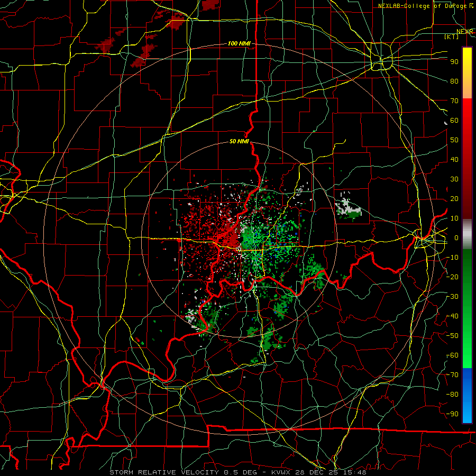Image resolution: width=476 pixels, height=476 pixels.
Task: Click the positive 20 knot scale label
Action: pyautogui.click(x=454, y=199)
